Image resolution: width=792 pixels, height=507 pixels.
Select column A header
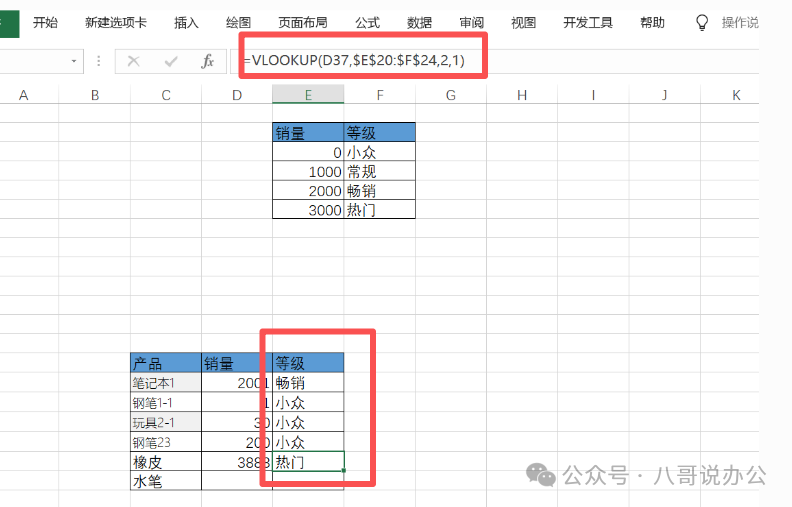[24, 95]
